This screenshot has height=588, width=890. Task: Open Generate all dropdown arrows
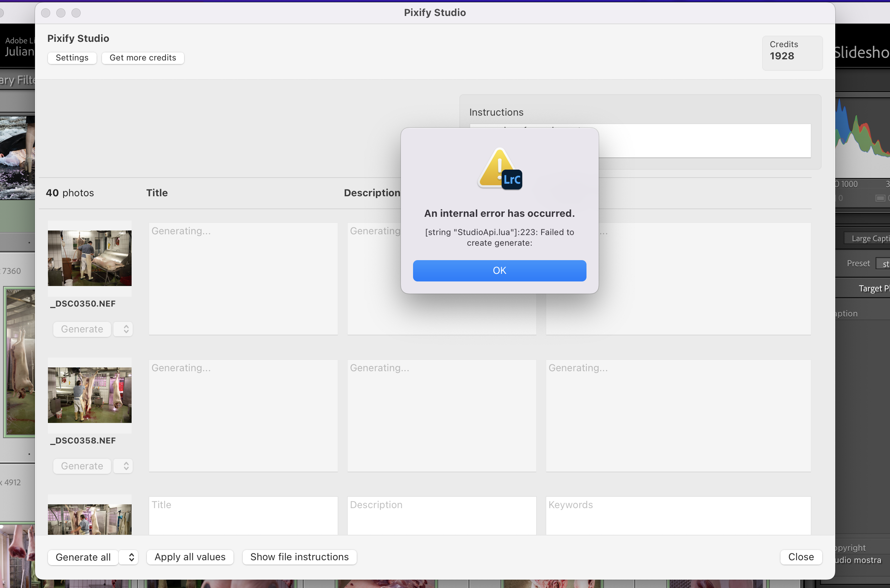[131, 557]
